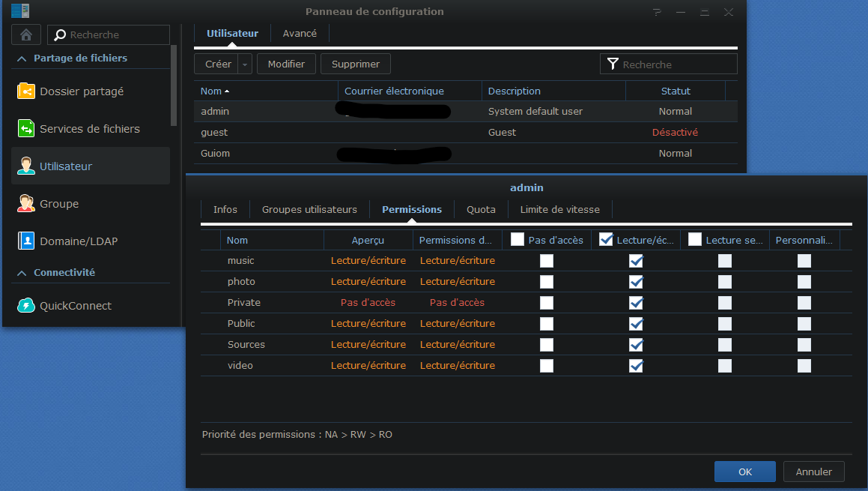Check Lecture seule for Public folder
Image resolution: width=868 pixels, height=491 pixels.
pos(725,324)
